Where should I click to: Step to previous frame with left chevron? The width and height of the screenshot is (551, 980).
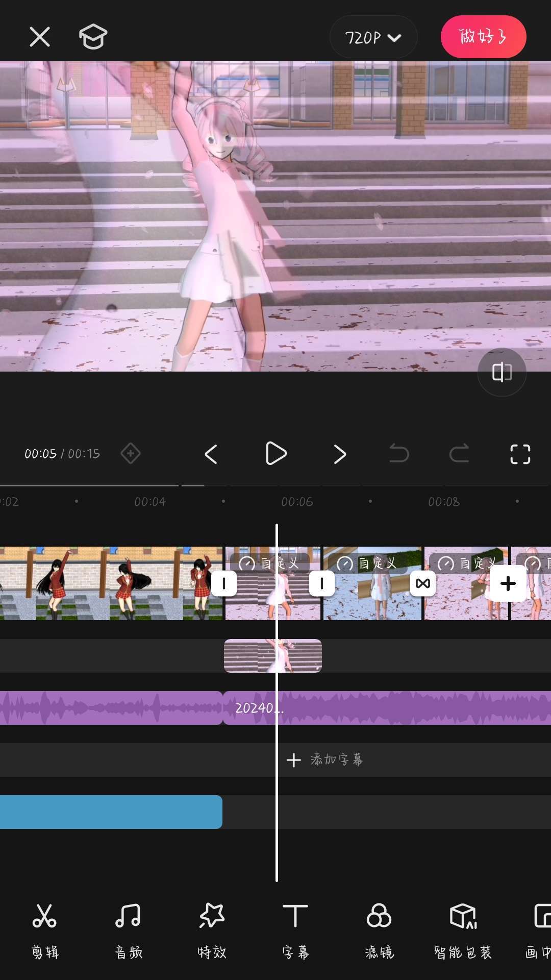(x=211, y=454)
